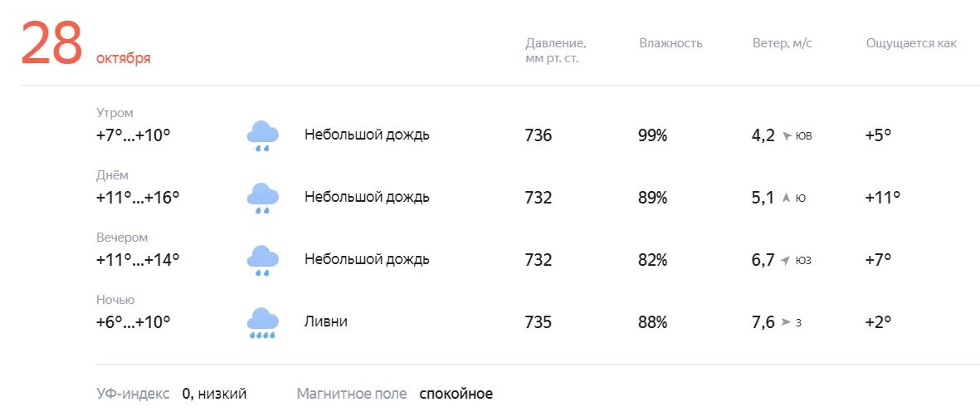
Task: Click the daytime south wind direction arrow
Action: pyautogui.click(x=787, y=198)
